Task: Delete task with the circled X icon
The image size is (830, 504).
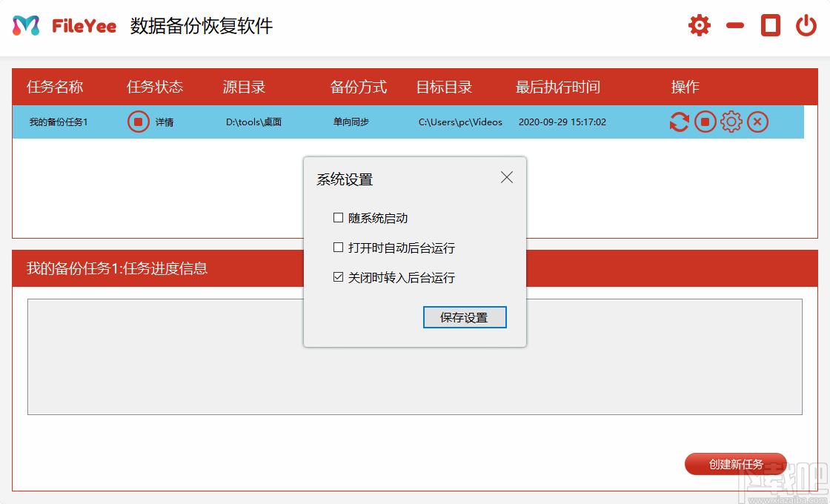Action: [x=757, y=122]
